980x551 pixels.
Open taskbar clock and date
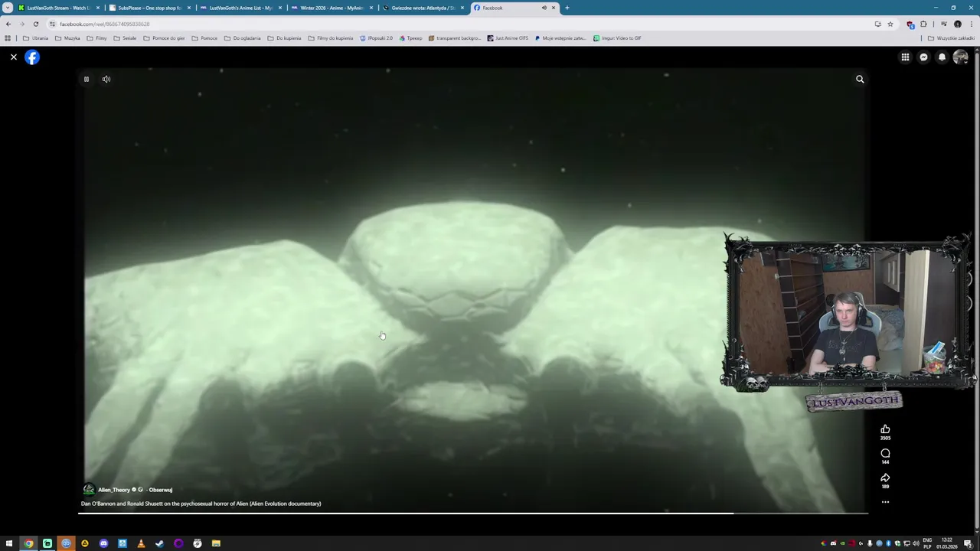point(947,543)
